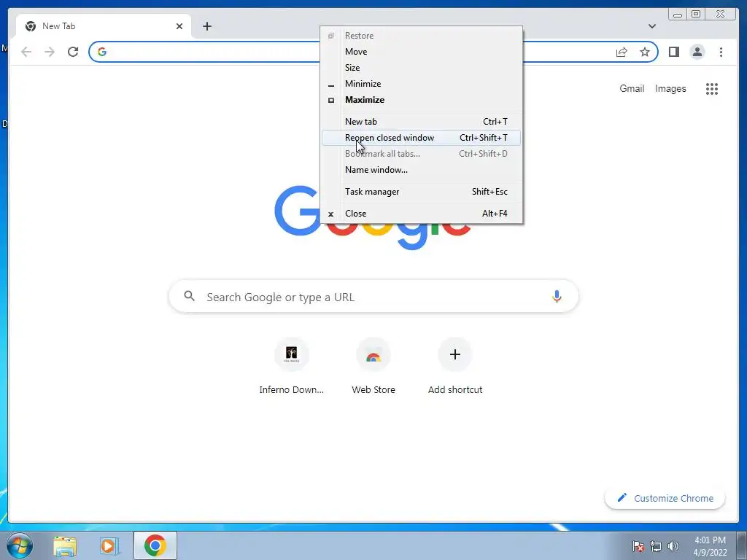
Task: Open Task manager from the menu
Action: coord(421,192)
